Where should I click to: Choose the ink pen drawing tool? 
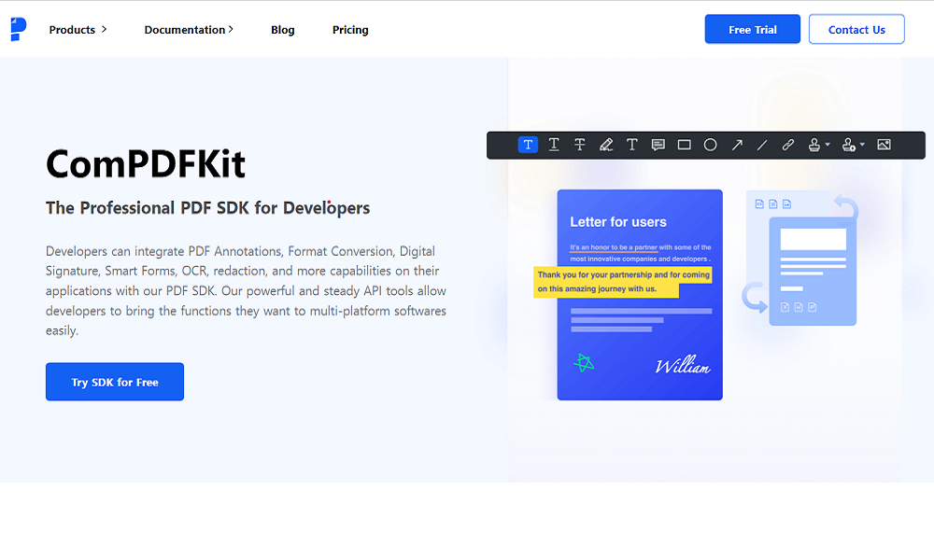click(x=606, y=145)
